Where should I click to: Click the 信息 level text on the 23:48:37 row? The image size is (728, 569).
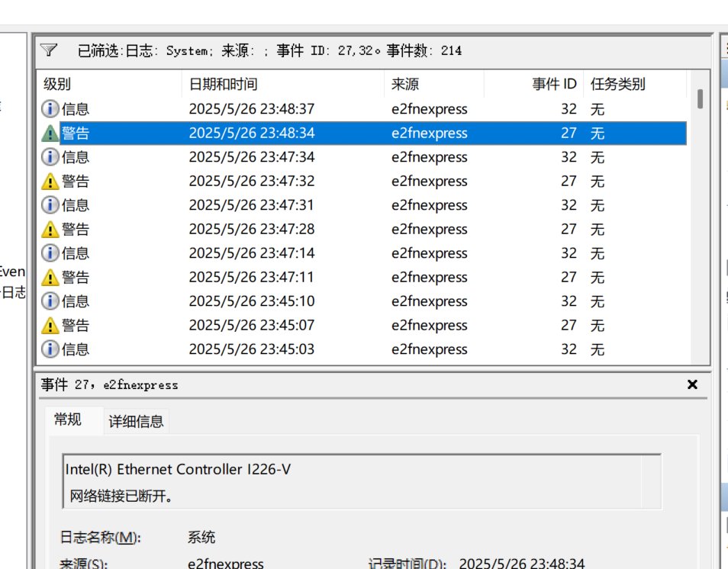[x=76, y=109]
